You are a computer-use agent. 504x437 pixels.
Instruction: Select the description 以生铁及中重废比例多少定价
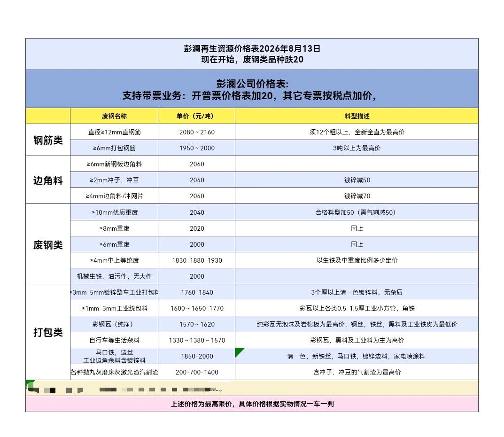357,260
